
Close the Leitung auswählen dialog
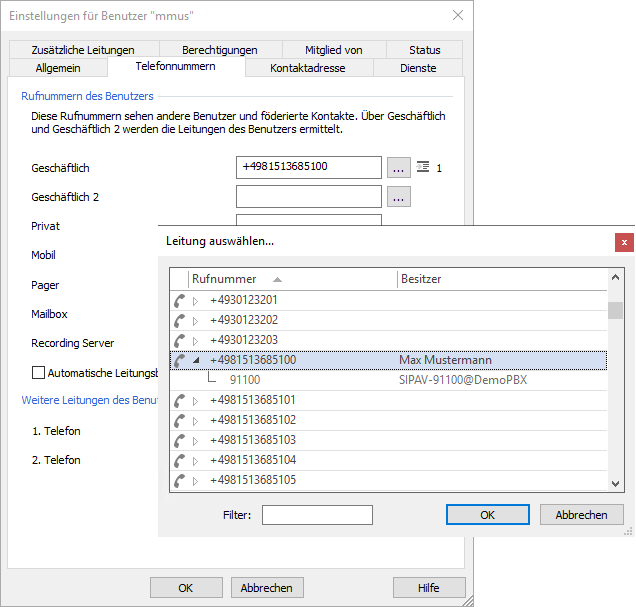[x=624, y=242]
